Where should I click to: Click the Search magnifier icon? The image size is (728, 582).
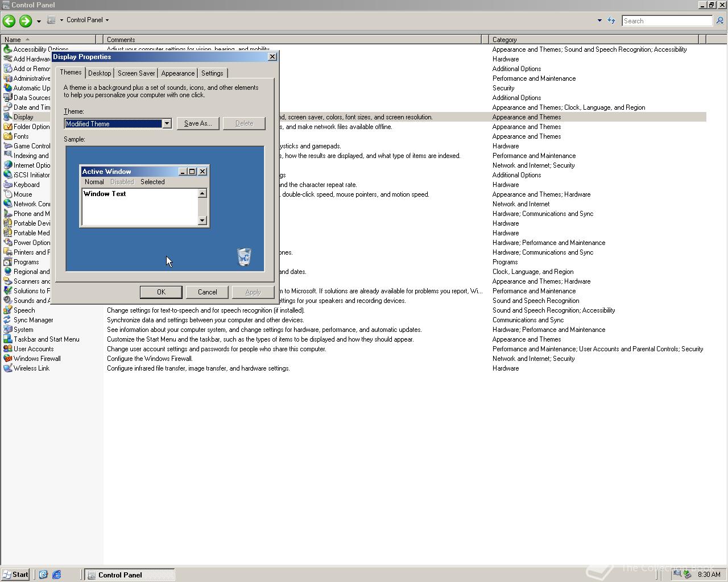click(719, 21)
